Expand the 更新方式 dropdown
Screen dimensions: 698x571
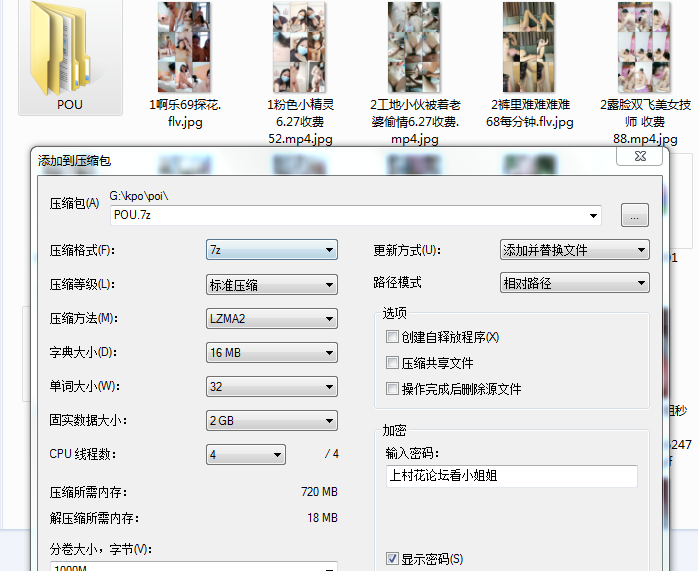(574, 250)
